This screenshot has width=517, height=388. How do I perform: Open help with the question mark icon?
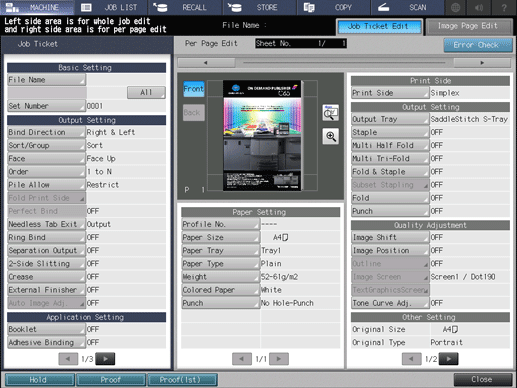coord(504,7)
